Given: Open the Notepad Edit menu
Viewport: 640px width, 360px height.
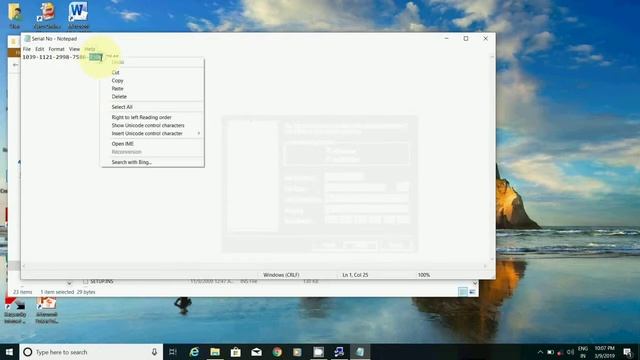Looking at the screenshot, I should [x=40, y=49].
